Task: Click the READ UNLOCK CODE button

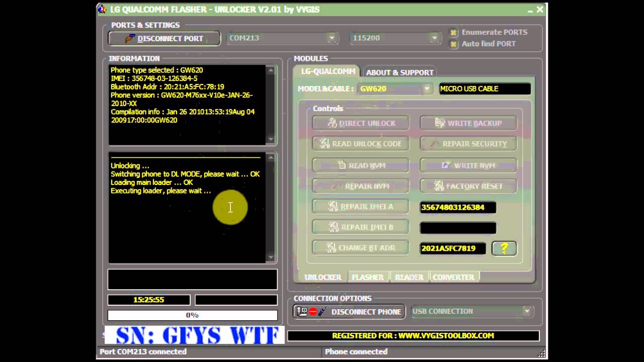Action: coord(361,144)
